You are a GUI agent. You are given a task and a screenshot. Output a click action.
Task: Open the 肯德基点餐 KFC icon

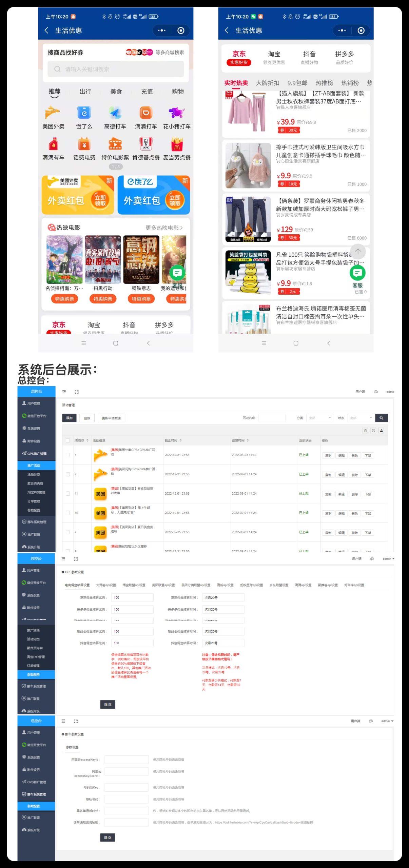click(146, 144)
